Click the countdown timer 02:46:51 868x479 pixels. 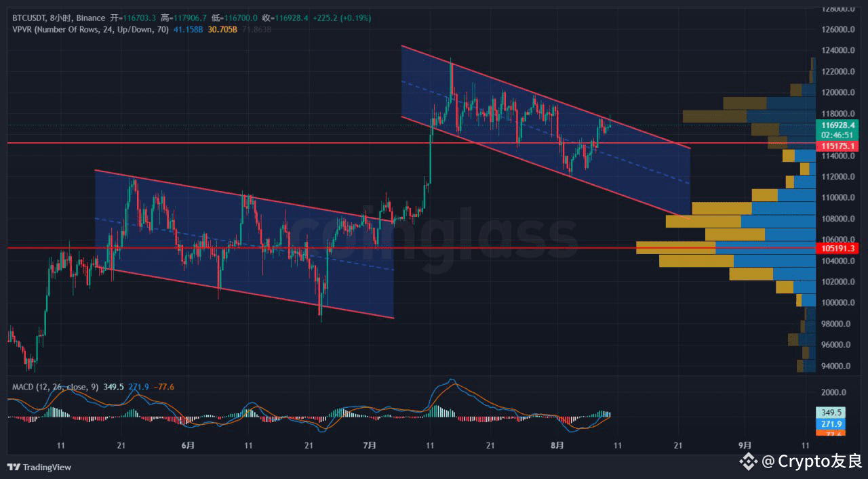coord(838,135)
